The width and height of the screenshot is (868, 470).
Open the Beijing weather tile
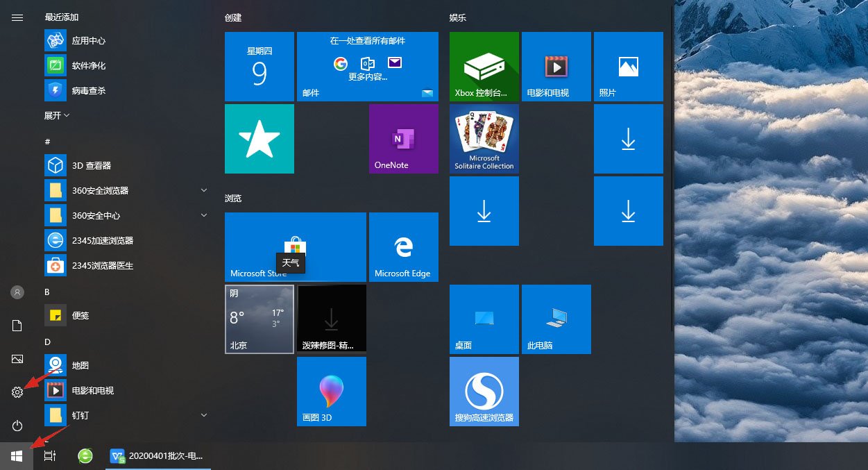pyautogui.click(x=259, y=319)
